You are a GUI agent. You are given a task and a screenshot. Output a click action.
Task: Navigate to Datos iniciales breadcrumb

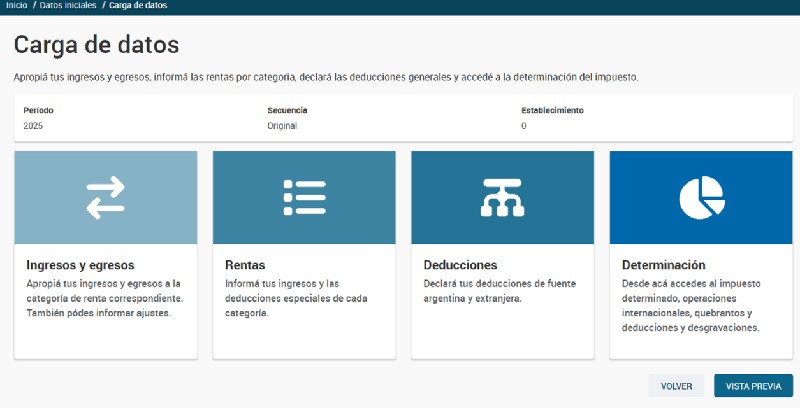[68, 5]
